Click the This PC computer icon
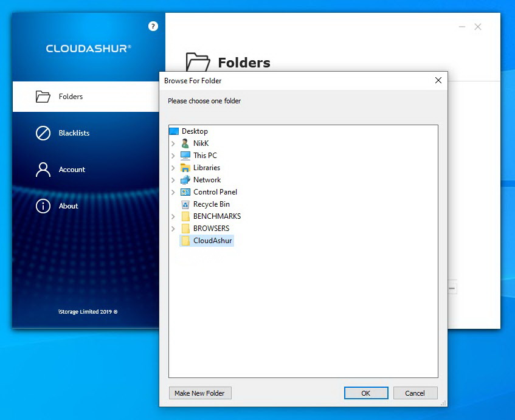Screen dimensions: 515x420 [185, 156]
